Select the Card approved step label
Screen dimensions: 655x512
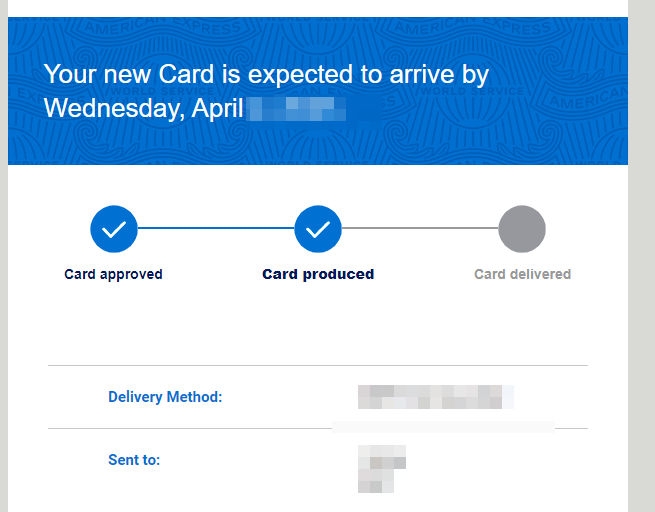[113, 274]
